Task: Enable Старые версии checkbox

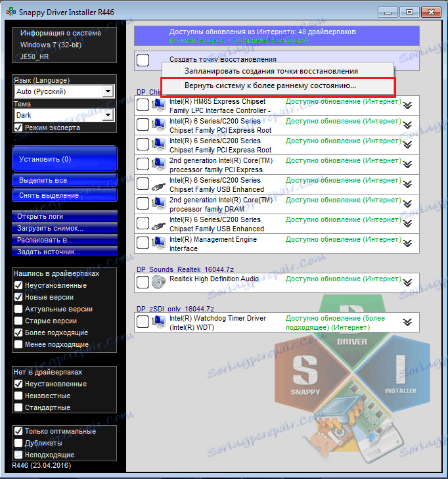Action: pyautogui.click(x=18, y=321)
